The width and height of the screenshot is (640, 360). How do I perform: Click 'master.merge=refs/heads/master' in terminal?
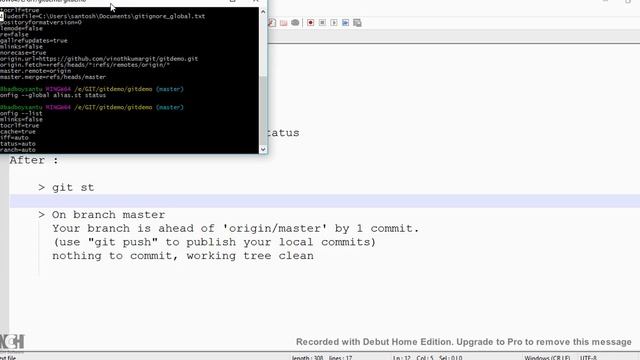coord(53,77)
